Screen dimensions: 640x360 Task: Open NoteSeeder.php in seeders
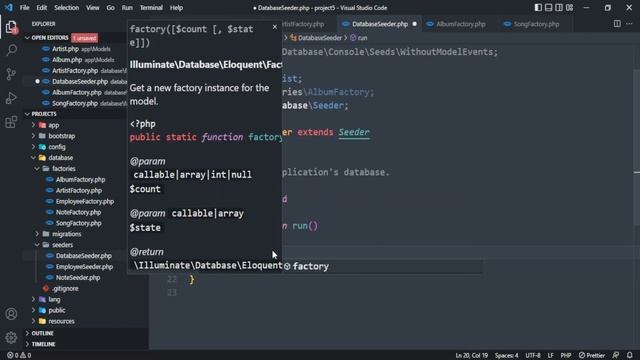(x=78, y=278)
